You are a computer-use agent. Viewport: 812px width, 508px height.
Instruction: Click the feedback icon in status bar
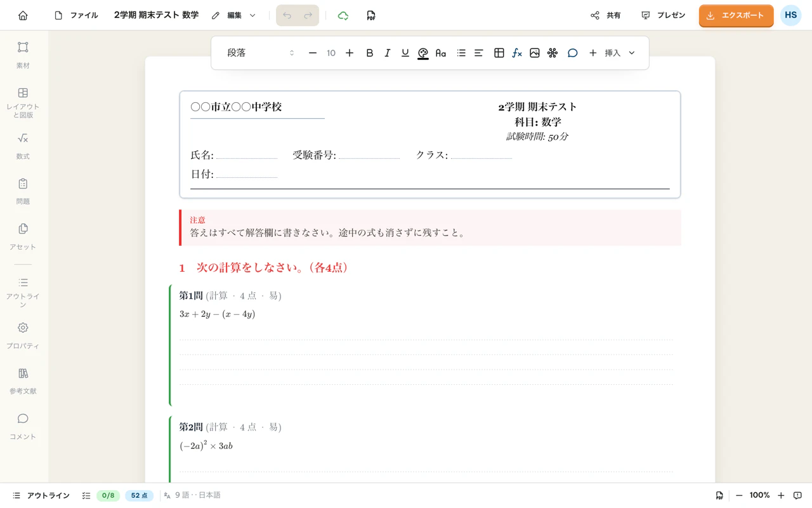[x=798, y=495]
